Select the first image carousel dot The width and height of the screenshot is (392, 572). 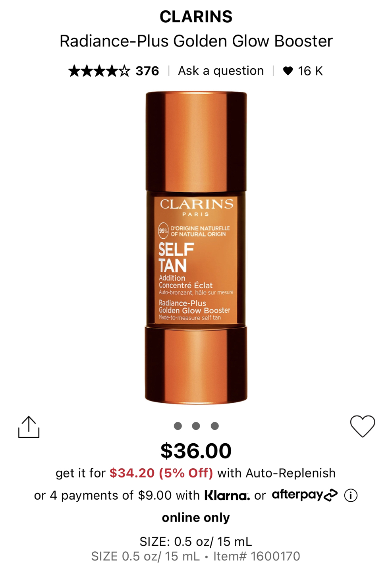[x=178, y=426]
